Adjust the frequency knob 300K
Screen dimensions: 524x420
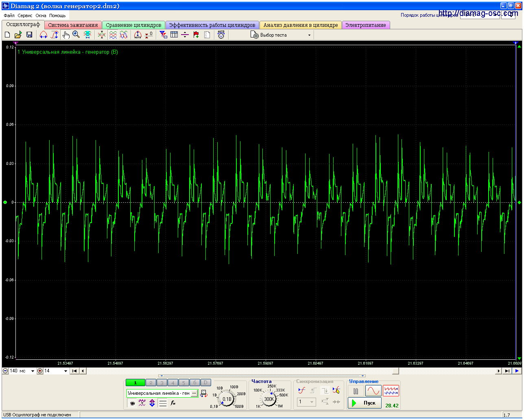(269, 399)
